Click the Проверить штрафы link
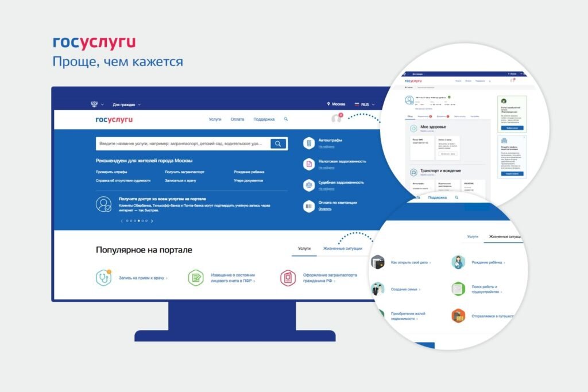The height and width of the screenshot is (392, 588). [x=111, y=171]
